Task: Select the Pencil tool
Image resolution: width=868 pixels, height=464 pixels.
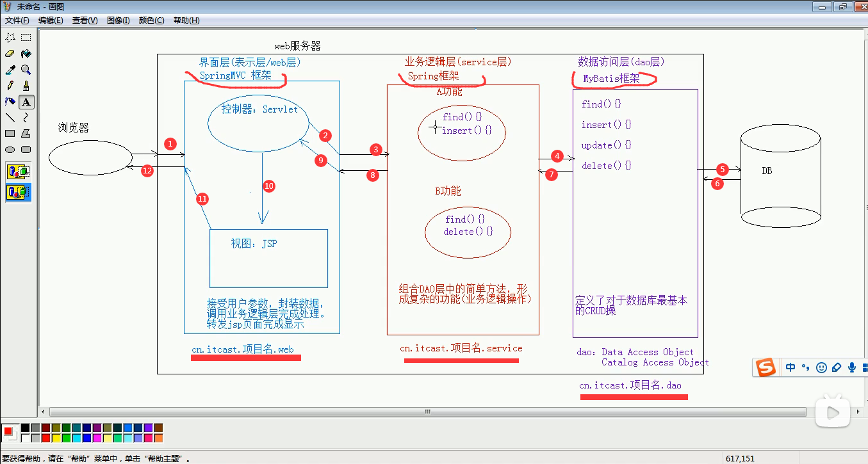Action: tap(10, 85)
